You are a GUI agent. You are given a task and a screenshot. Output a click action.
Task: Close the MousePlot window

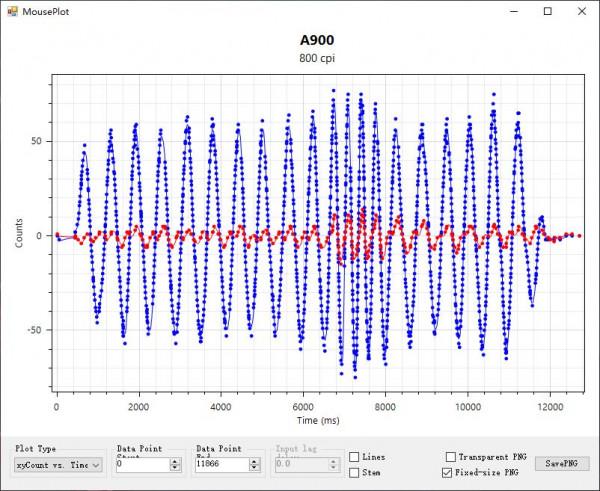tap(582, 11)
